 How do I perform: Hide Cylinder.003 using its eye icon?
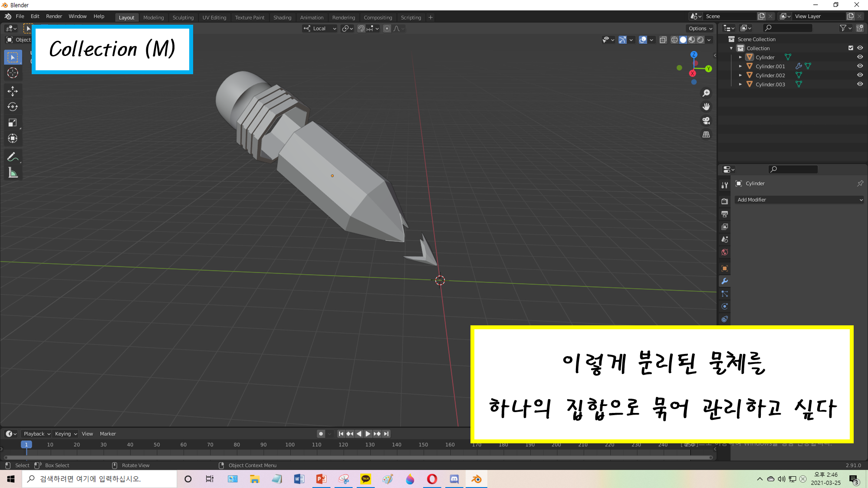(x=860, y=84)
